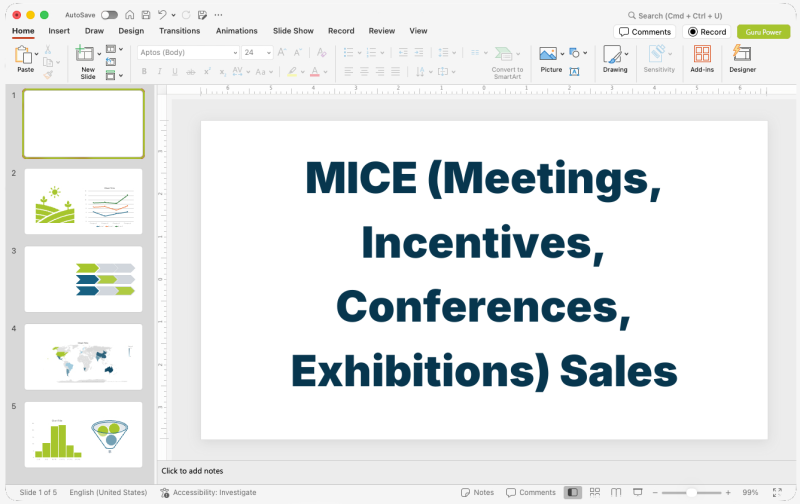Toggle Bold formatting
This screenshot has height=504, width=800.
(x=144, y=72)
